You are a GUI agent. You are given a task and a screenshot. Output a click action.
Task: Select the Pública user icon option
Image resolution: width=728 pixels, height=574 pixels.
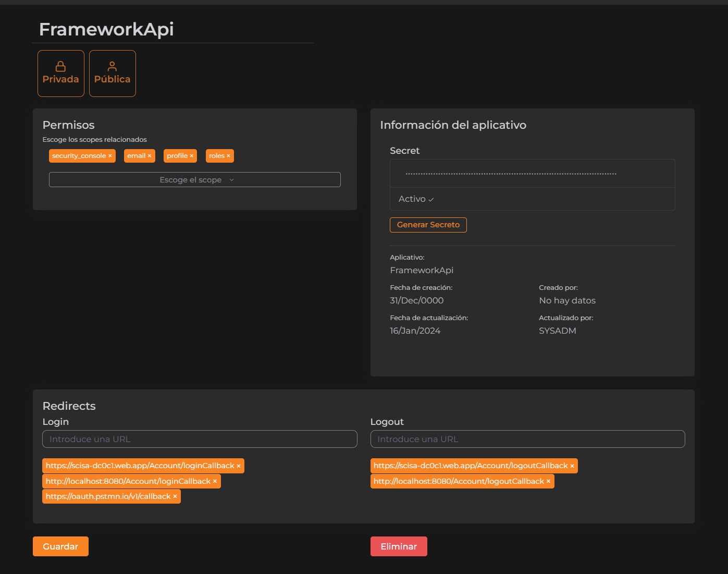(112, 74)
